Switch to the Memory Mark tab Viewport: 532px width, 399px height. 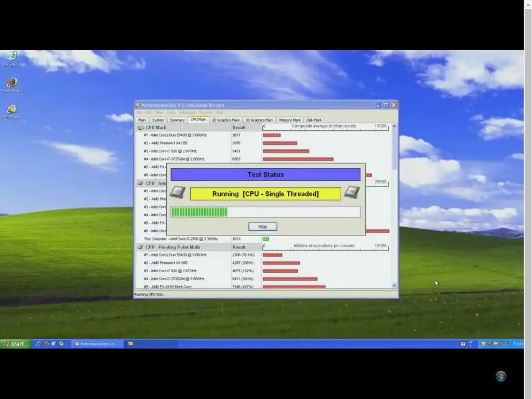pyautogui.click(x=289, y=120)
